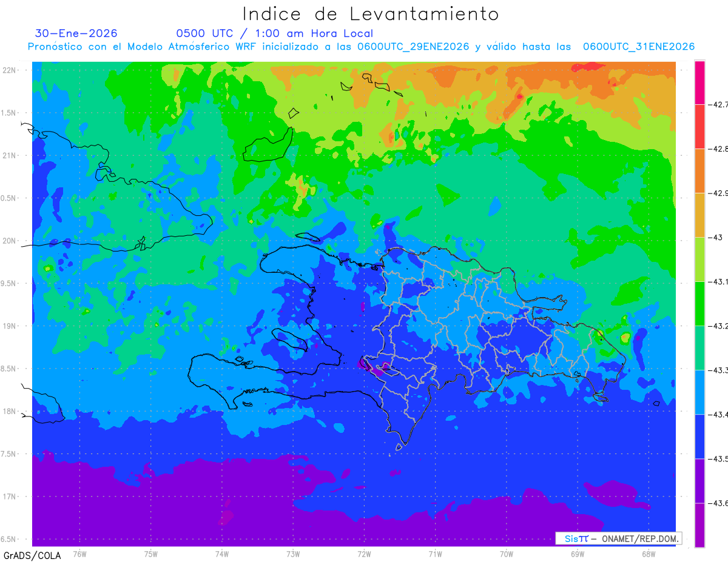Select the "22N" latitude label
The width and height of the screenshot is (728, 562).
(10, 70)
